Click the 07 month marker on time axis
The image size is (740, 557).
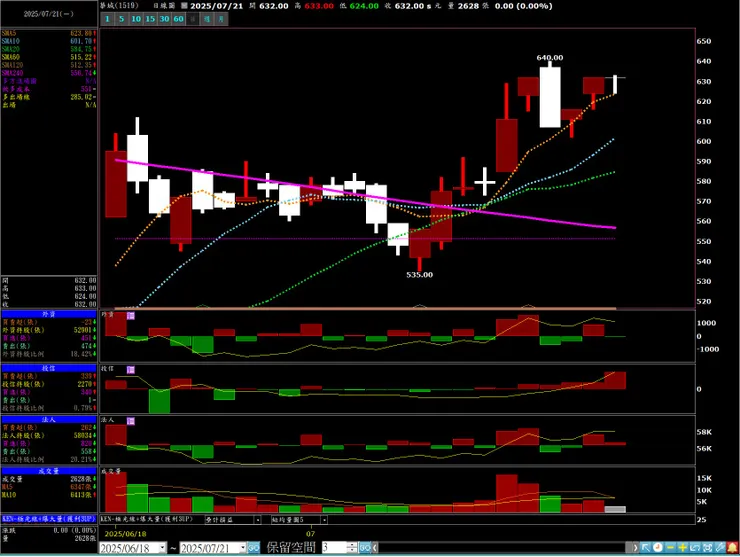(310, 534)
